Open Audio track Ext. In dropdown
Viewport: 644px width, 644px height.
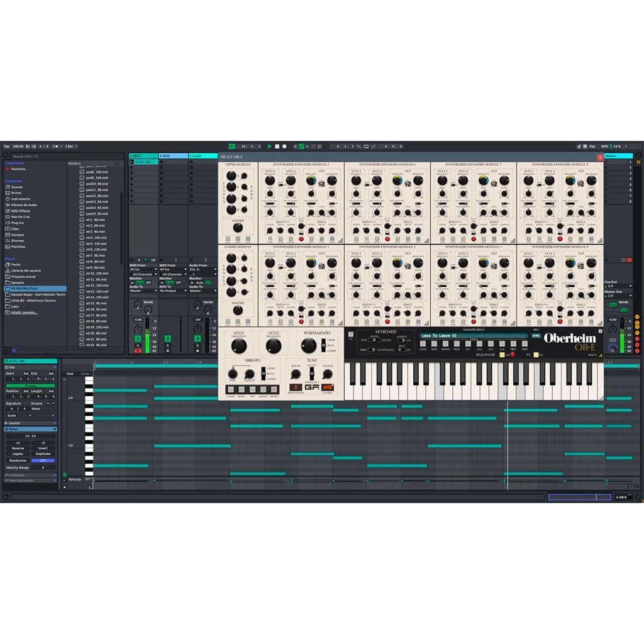[x=203, y=269]
